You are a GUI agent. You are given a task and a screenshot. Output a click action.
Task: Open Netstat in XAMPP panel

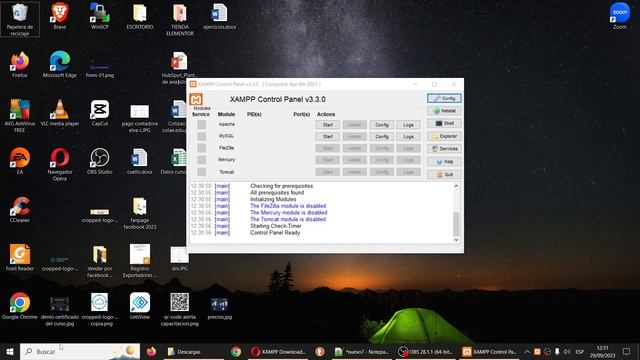pyautogui.click(x=444, y=111)
